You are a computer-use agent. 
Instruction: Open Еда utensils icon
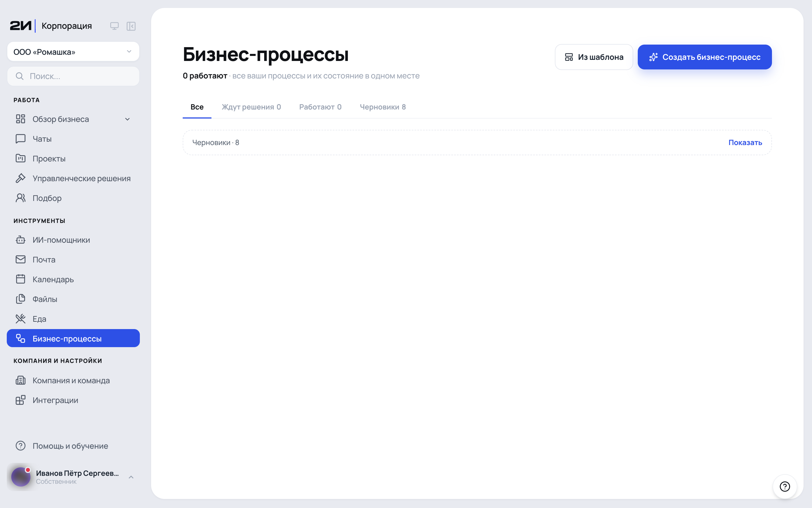point(21,319)
